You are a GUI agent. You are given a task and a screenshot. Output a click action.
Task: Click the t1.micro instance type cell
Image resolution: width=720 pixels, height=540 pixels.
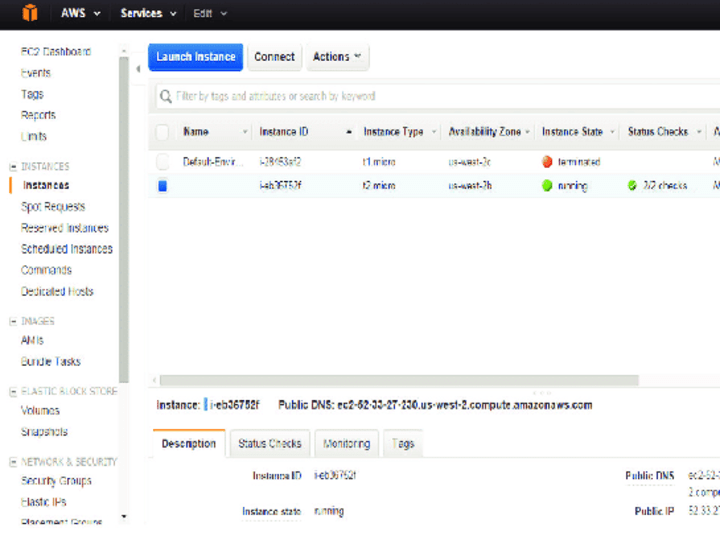pos(379,162)
